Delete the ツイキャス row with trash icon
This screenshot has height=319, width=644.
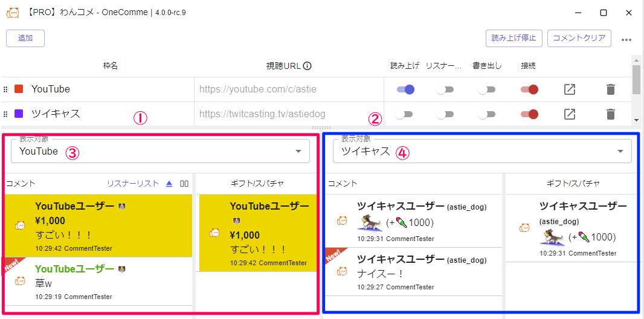coord(610,114)
